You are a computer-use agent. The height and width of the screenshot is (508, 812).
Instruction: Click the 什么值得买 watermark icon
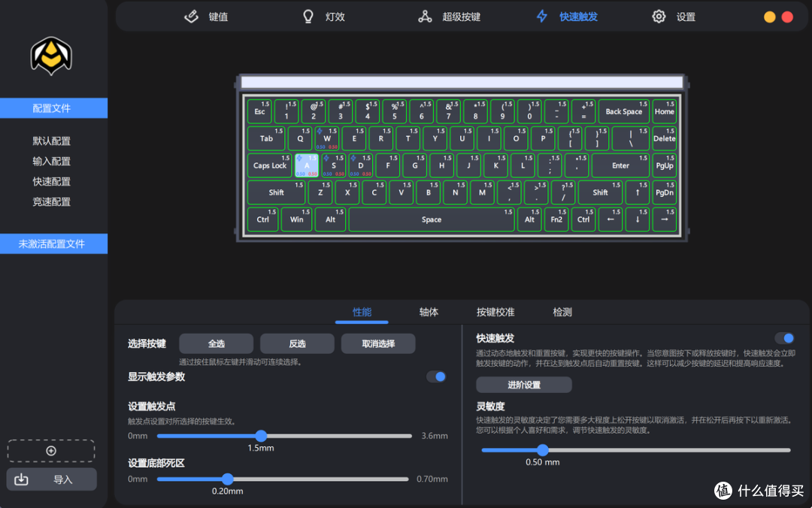[723, 488]
